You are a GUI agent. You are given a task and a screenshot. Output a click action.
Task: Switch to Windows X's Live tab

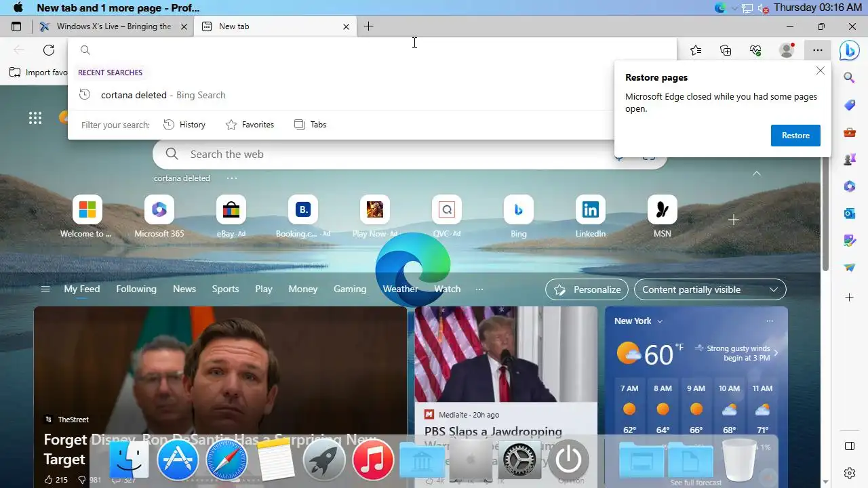(113, 26)
